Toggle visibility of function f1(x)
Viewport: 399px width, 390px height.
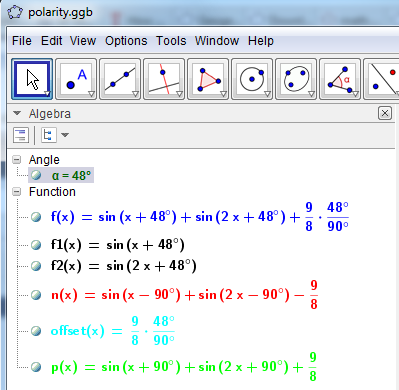tap(36, 245)
